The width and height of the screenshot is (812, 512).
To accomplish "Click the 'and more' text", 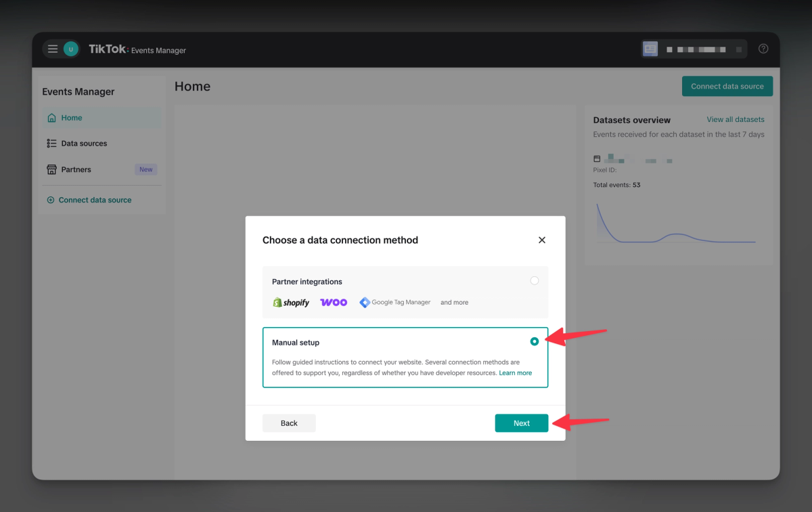I will [x=454, y=303].
